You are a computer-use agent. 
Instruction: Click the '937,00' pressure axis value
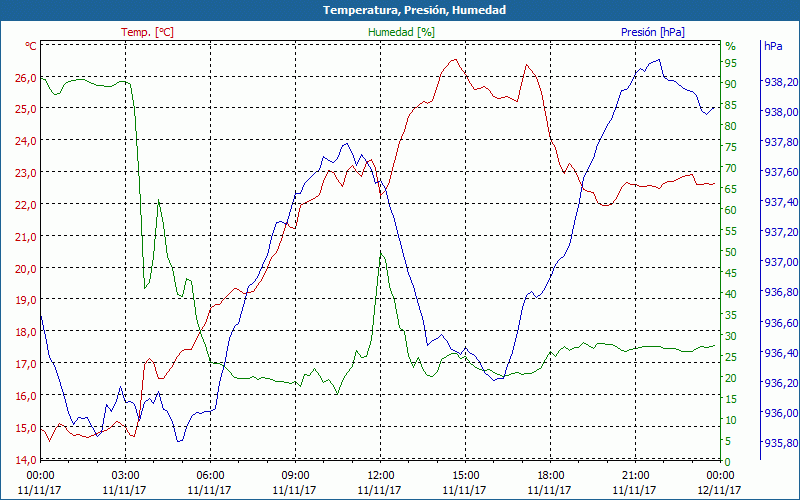point(779,262)
